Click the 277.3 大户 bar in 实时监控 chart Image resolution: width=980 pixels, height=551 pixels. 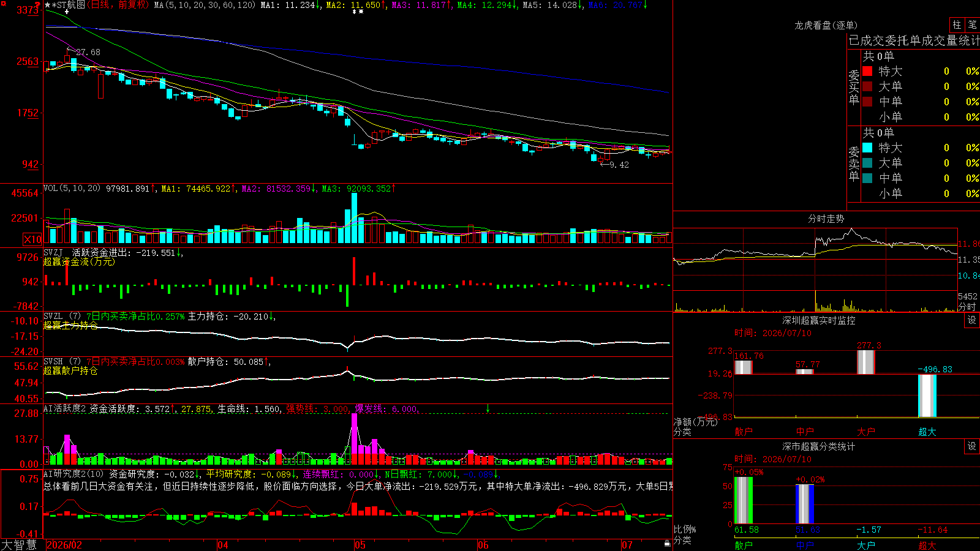(866, 362)
